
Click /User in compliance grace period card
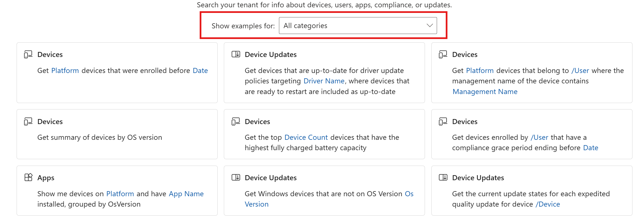click(x=539, y=138)
